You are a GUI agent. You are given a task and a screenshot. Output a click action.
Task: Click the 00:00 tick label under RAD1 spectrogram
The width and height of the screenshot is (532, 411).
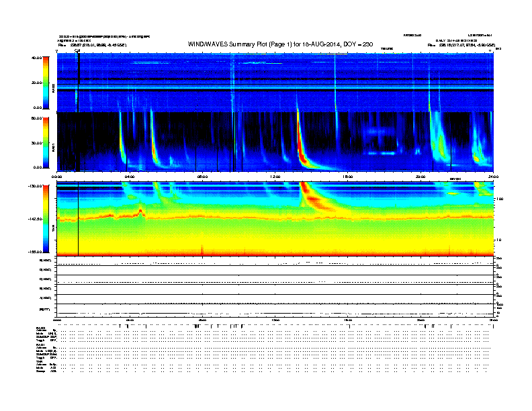(x=56, y=177)
